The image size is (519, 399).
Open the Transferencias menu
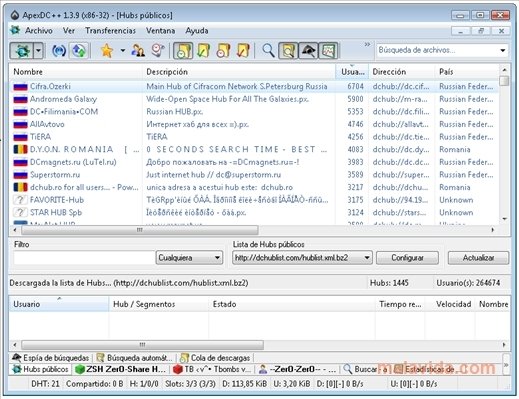(110, 31)
